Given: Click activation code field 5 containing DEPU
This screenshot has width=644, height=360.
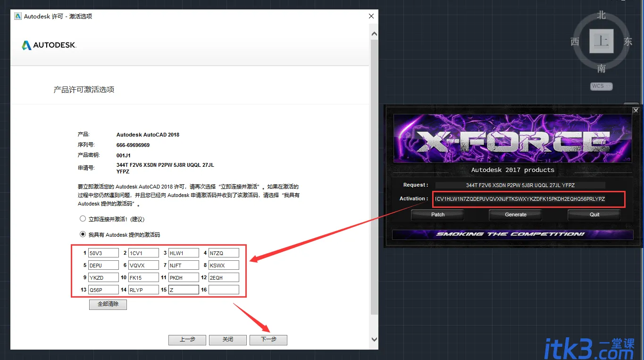Looking at the screenshot, I should tap(103, 266).
